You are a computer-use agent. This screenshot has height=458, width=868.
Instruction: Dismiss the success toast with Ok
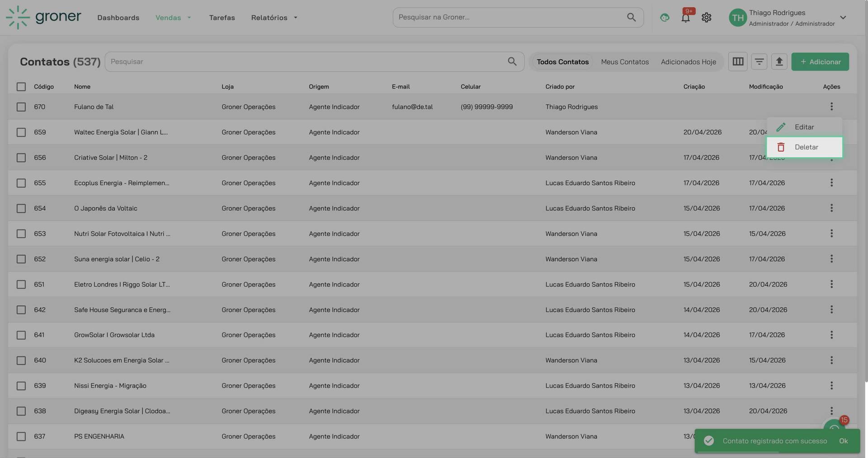pyautogui.click(x=843, y=441)
